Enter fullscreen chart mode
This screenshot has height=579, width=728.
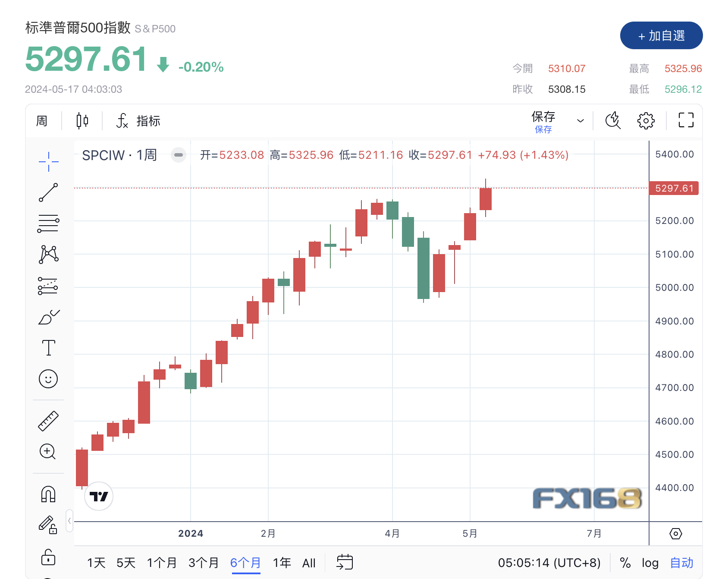pyautogui.click(x=686, y=120)
